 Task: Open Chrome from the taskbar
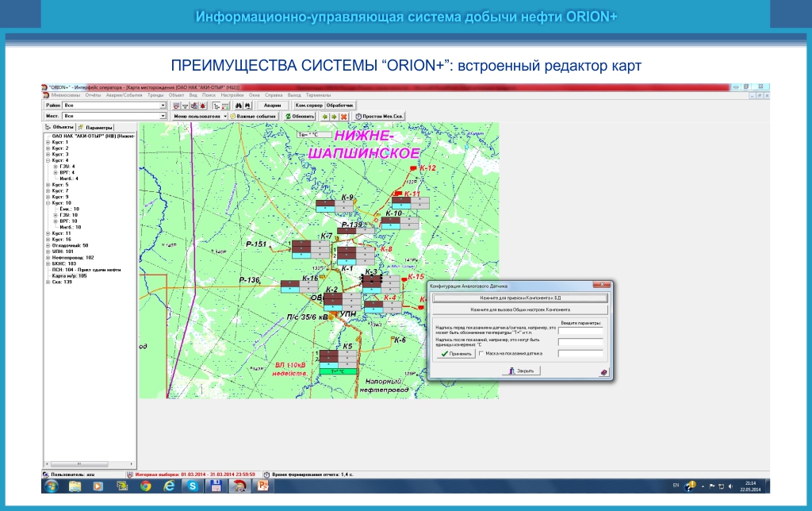tap(146, 486)
